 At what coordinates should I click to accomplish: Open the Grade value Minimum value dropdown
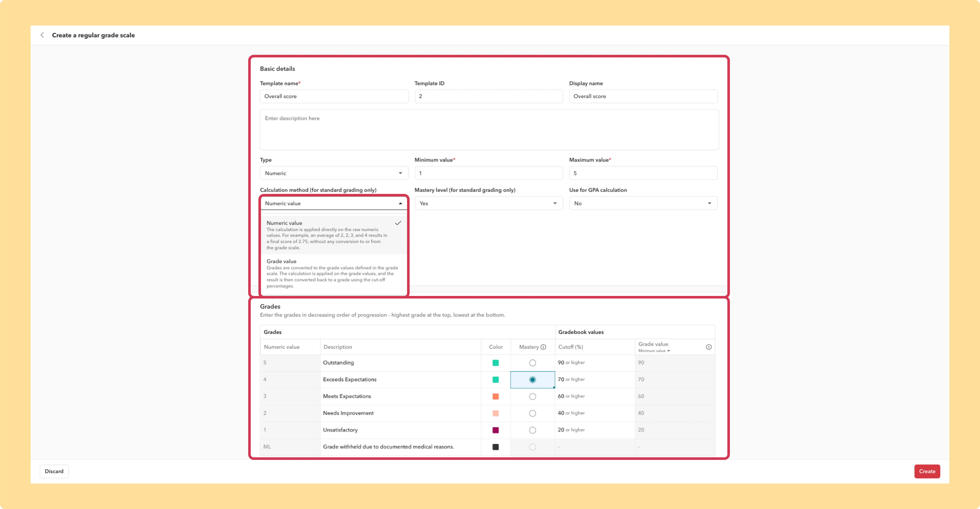[654, 351]
